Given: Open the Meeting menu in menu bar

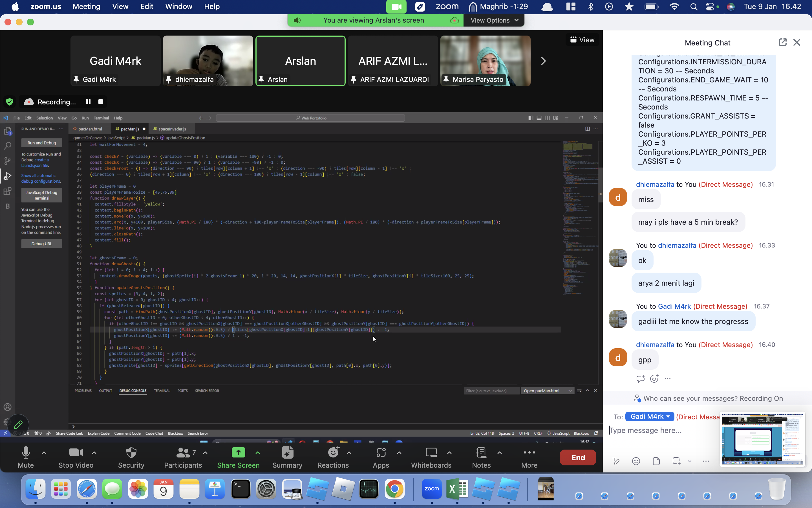Looking at the screenshot, I should coord(86,6).
